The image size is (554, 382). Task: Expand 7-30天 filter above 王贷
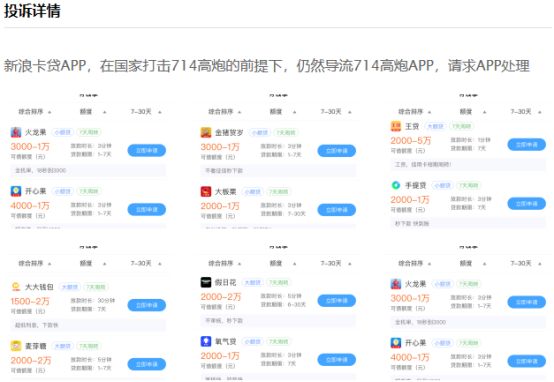526,112
